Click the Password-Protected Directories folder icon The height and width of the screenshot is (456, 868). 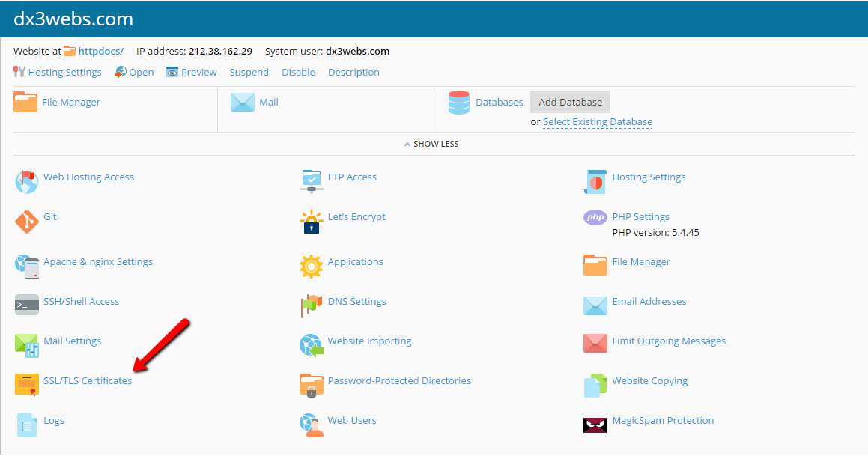click(311, 385)
